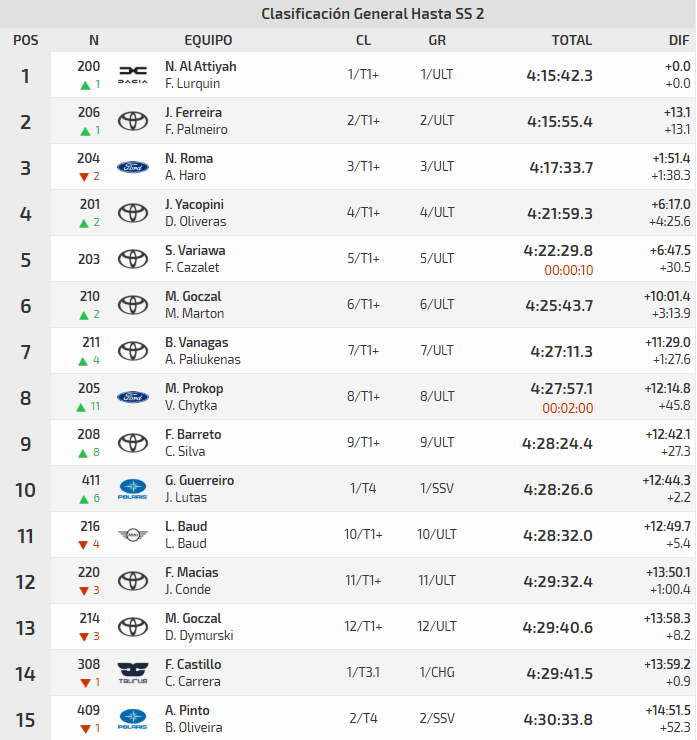Screen dimensions: 697x740
Task: Click the Ford logo next to N. Roma
Action: coord(133,168)
